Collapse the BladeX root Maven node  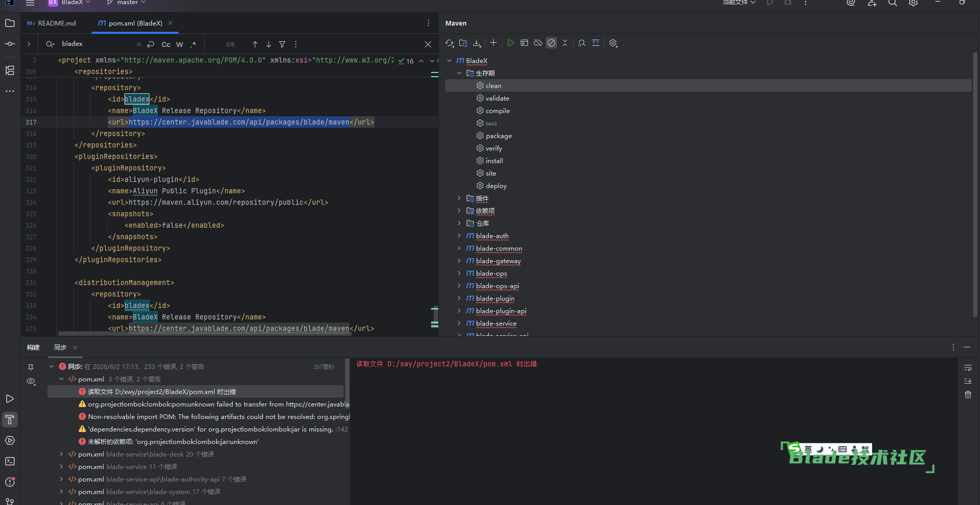pyautogui.click(x=449, y=60)
